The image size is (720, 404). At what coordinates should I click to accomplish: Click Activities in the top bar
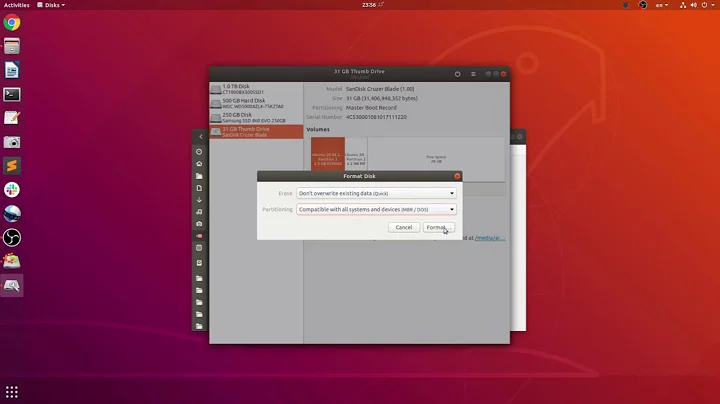coord(17,5)
